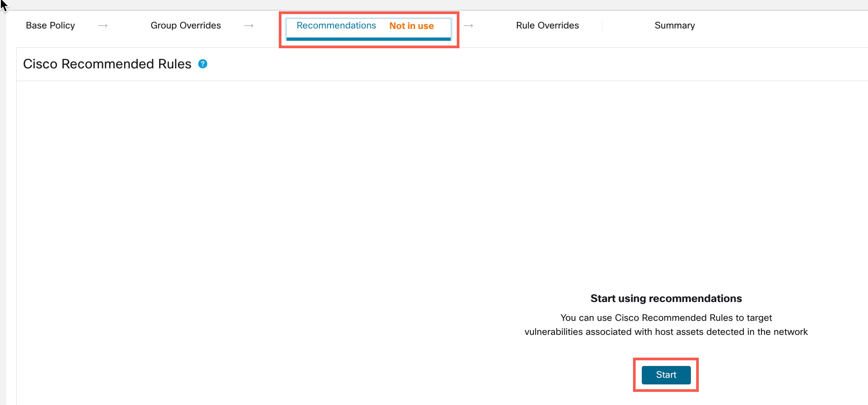Open the Base Policy tab
The width and height of the screenshot is (868, 405).
point(50,25)
